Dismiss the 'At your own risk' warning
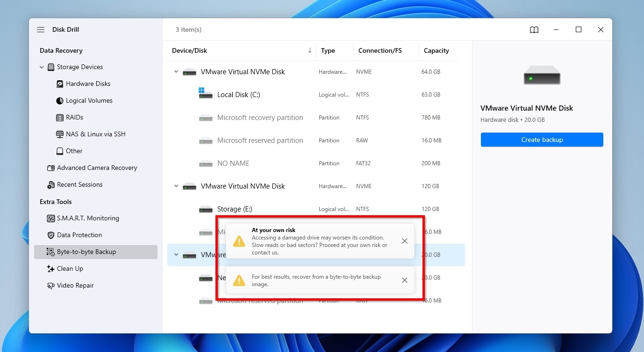The image size is (644, 352). (405, 241)
